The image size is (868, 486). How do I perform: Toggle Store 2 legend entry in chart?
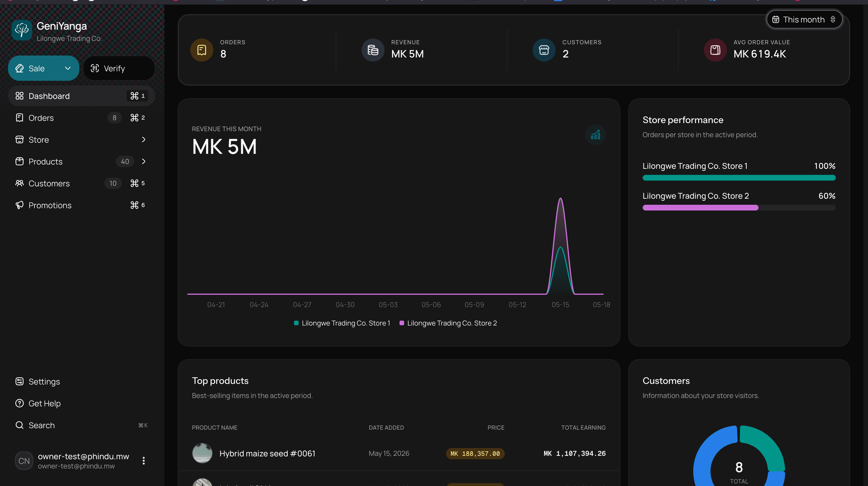448,323
